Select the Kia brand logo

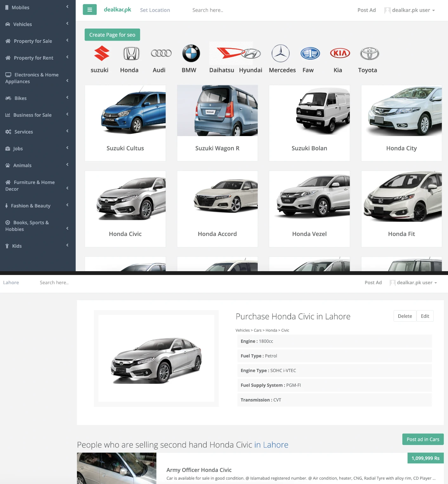(340, 53)
